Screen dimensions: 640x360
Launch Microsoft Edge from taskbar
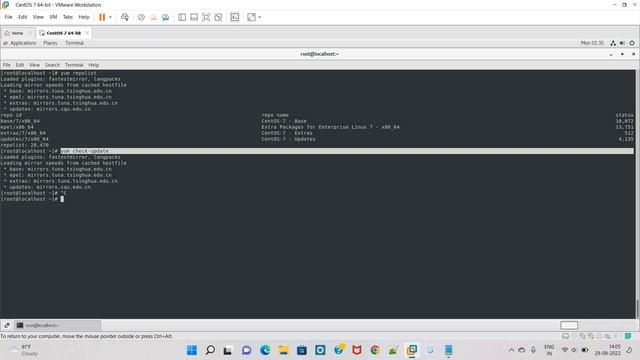click(265, 350)
